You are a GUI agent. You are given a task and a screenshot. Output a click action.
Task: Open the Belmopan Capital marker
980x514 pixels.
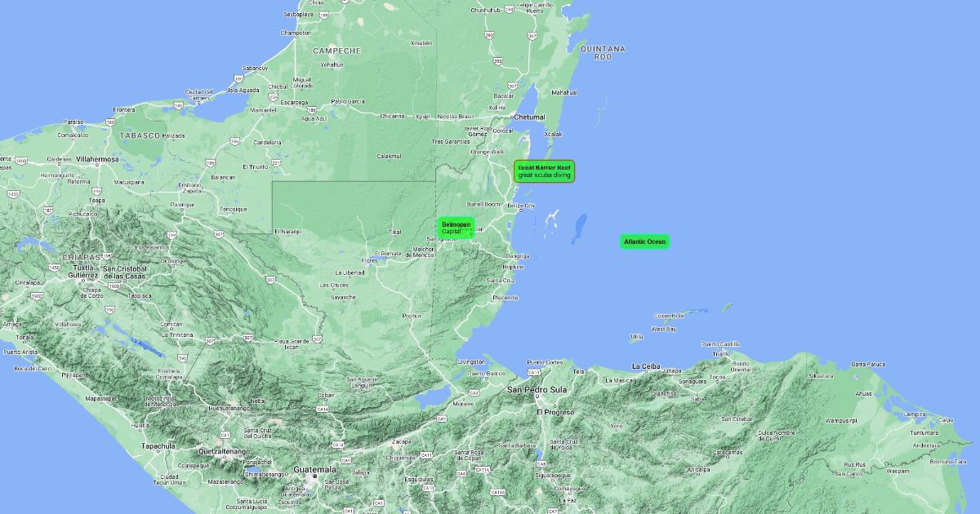(456, 228)
